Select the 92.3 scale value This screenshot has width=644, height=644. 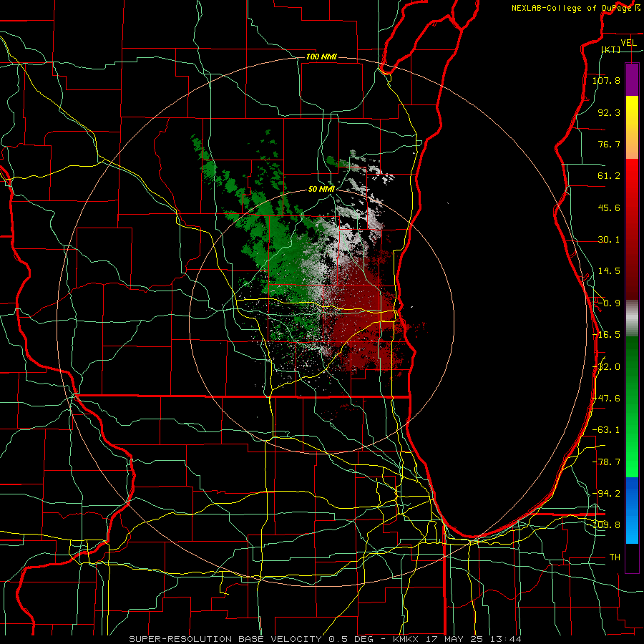tap(609, 112)
